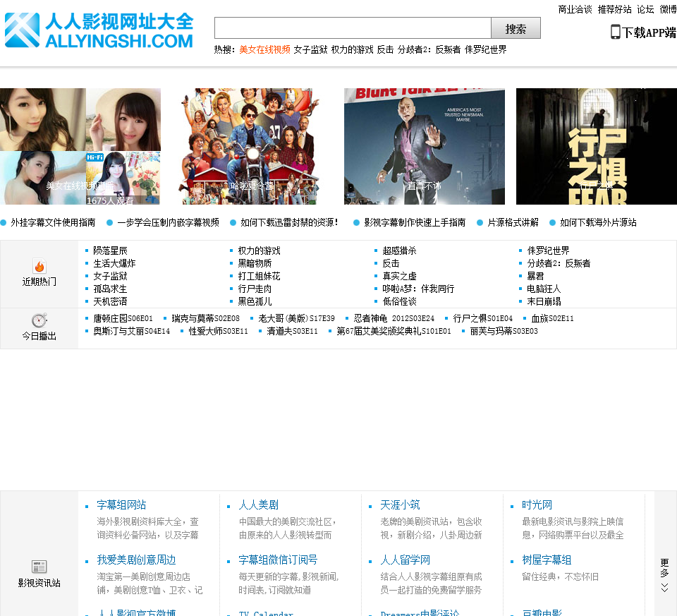The image size is (677, 616).
Task: Open guide 片源格式讲解
Action: 513,222
